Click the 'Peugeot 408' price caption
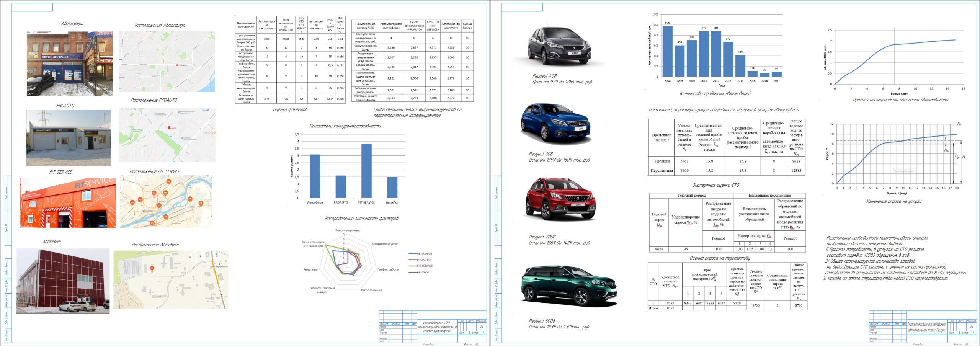Image resolution: width=980 pixels, height=346 pixels. [x=562, y=79]
